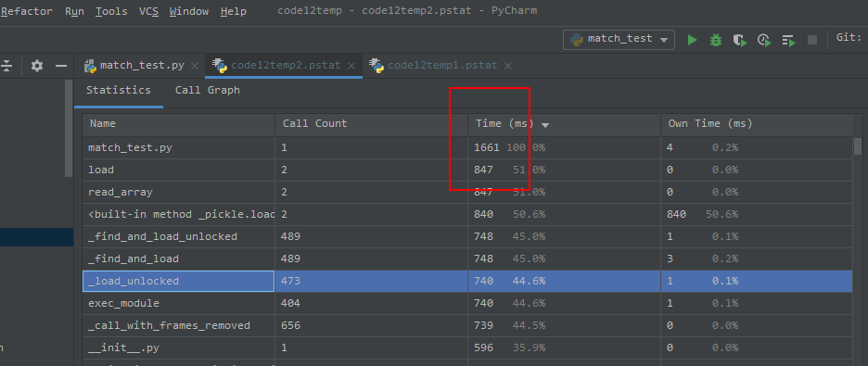Debug match_test with bug icon

(x=716, y=40)
